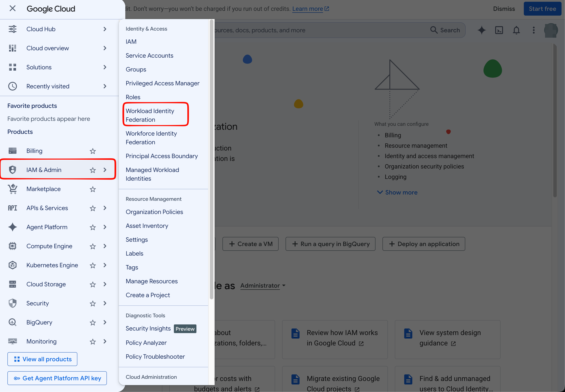565x392 pixels.
Task: Pin Agent Platform with its star
Action: tap(93, 227)
